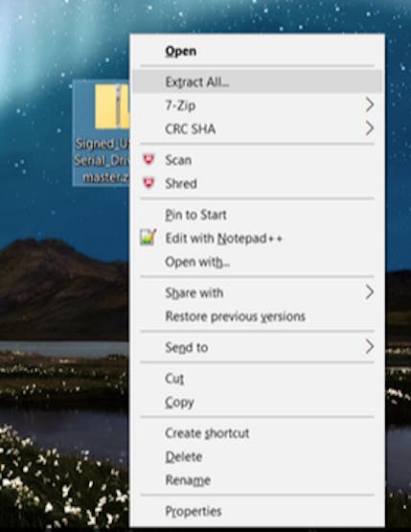
Task: Choose Pin to Start
Action: tap(258, 215)
